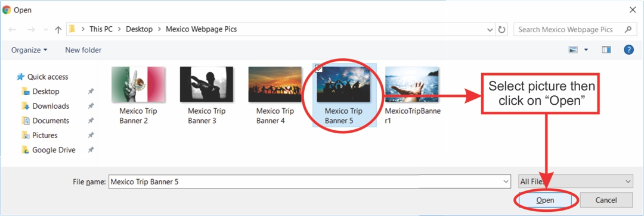Select the Mexico Trip Banner 5 thumbnail
644x216 pixels.
pos(343,84)
